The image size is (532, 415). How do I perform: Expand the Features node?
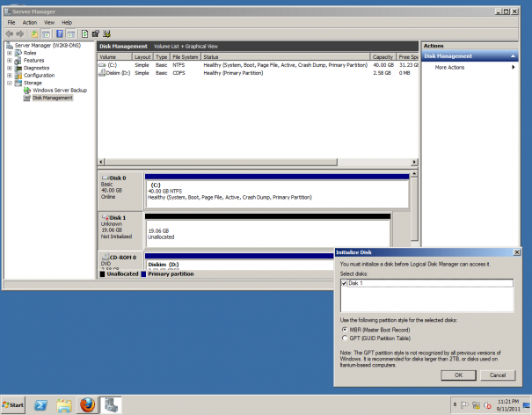(x=10, y=61)
